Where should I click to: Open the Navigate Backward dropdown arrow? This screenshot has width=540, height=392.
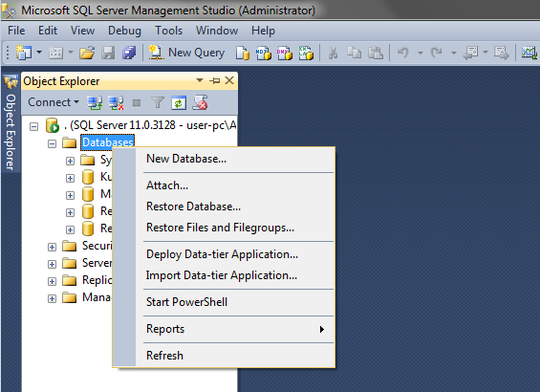click(x=486, y=52)
